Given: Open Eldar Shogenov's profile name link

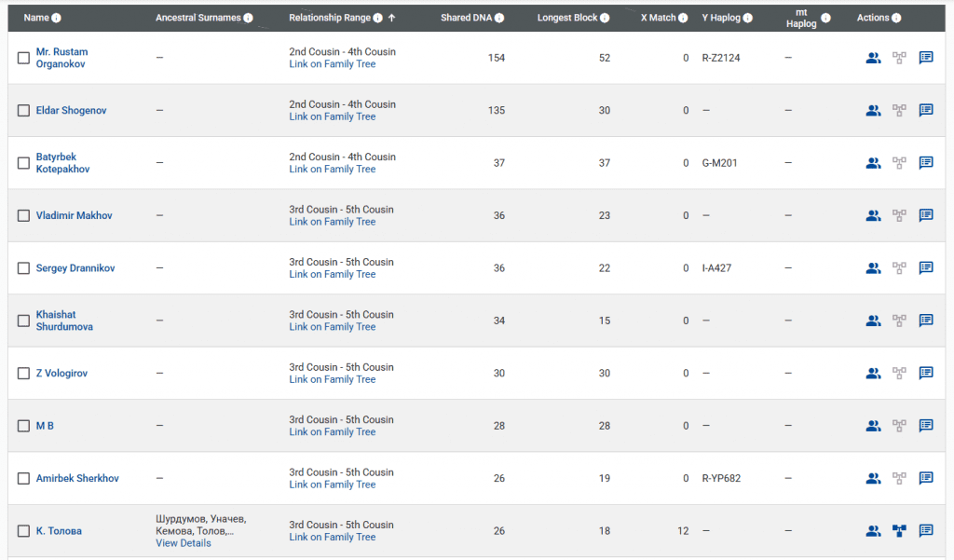Looking at the screenshot, I should (71, 111).
